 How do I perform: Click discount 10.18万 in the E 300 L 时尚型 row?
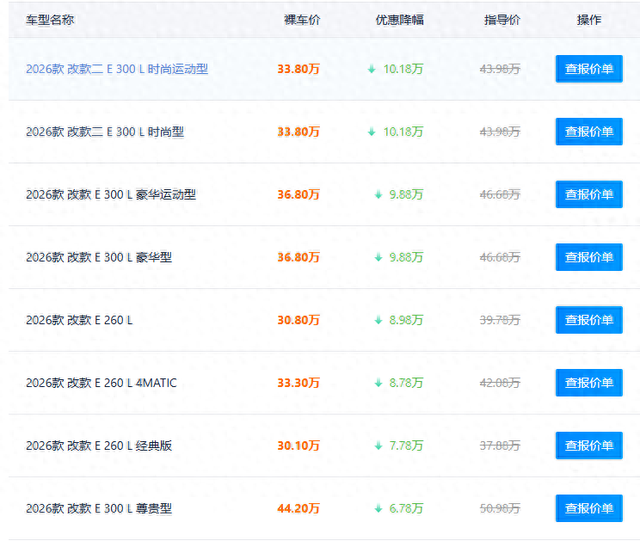click(403, 132)
